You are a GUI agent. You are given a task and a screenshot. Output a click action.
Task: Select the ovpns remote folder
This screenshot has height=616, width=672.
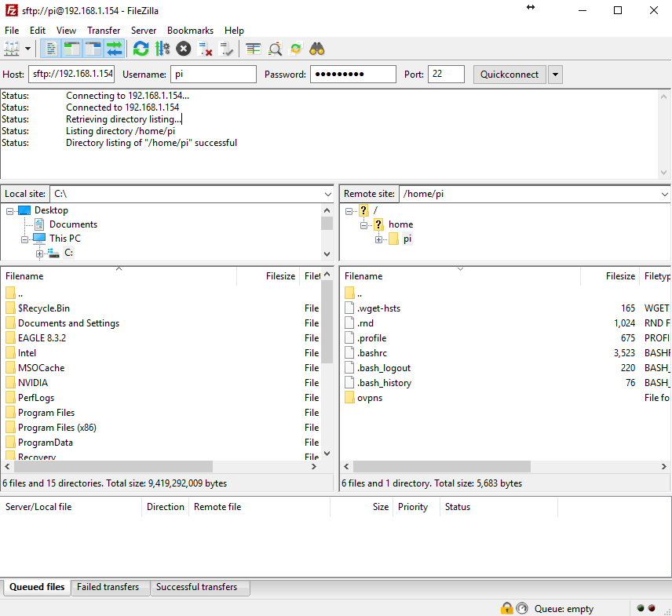(370, 398)
